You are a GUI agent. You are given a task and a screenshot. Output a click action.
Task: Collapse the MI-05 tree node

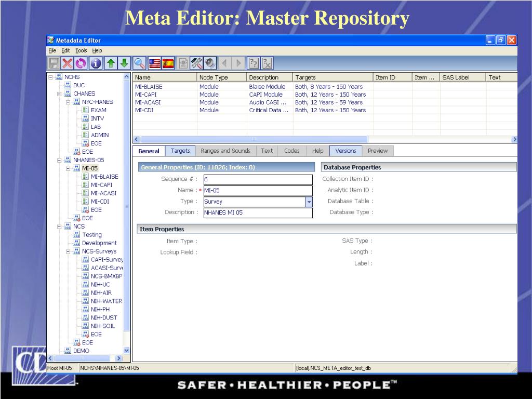pos(68,168)
